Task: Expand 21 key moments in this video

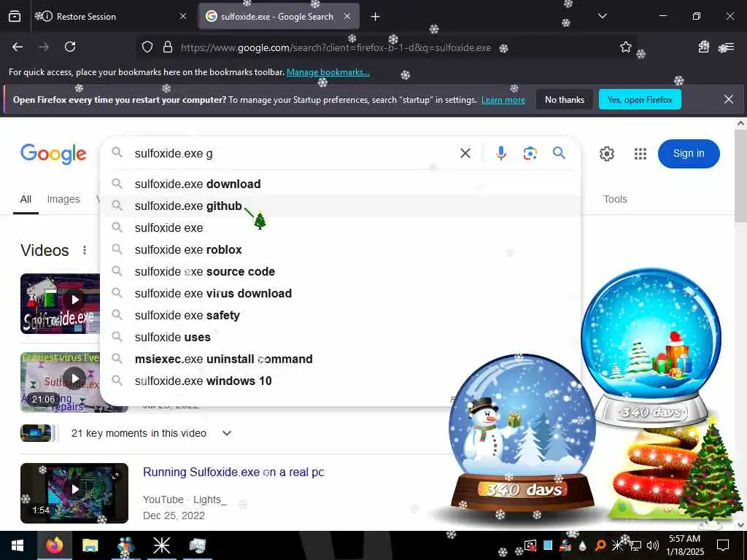Action: click(x=227, y=433)
